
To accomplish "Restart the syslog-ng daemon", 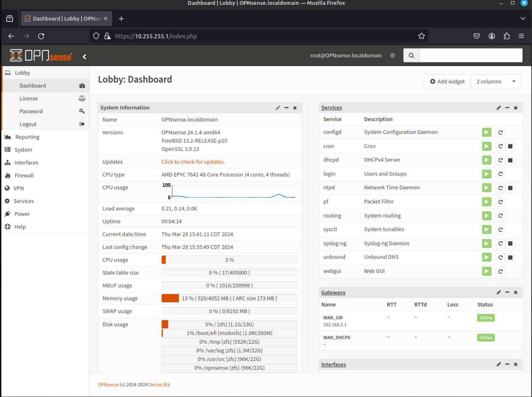I will point(500,243).
